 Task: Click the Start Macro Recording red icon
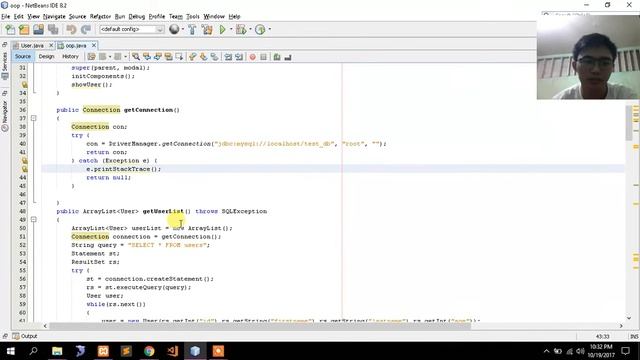coord(253,57)
